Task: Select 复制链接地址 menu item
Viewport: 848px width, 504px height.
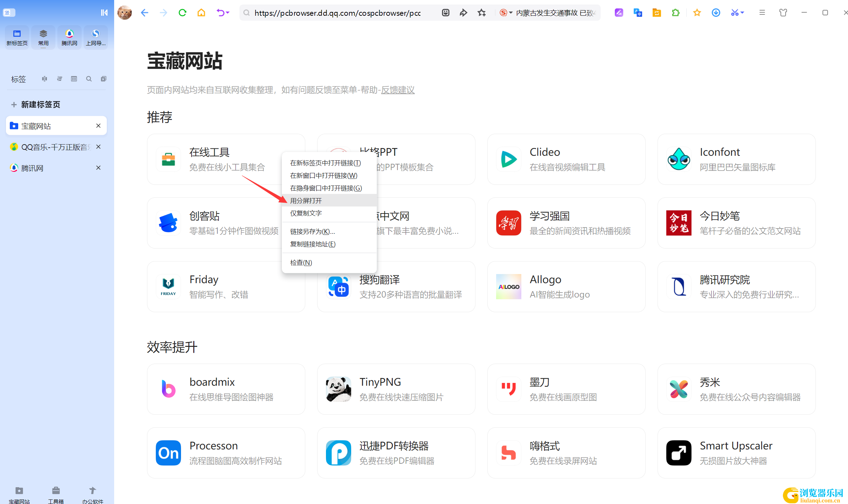Action: coord(329,244)
